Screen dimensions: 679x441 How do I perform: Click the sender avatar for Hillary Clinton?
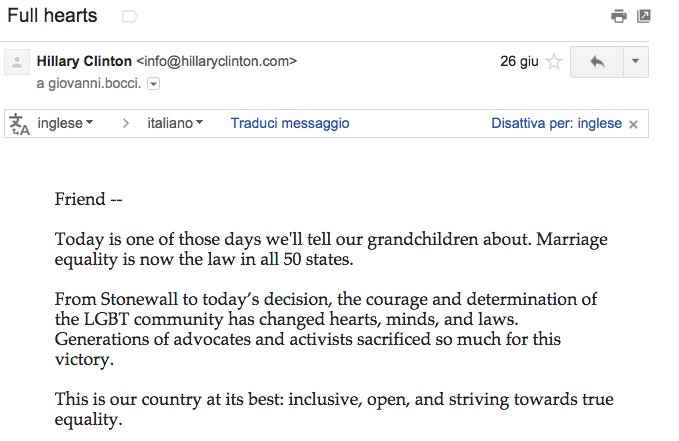17,64
